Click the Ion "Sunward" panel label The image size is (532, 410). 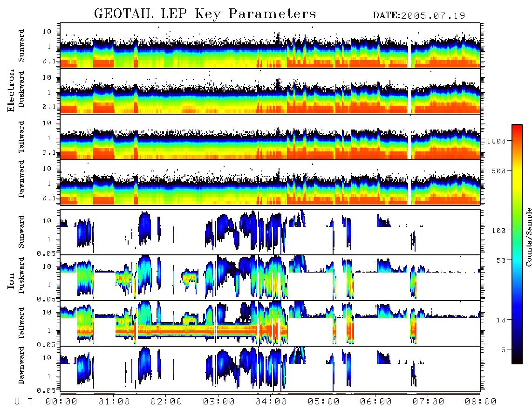pos(21,232)
